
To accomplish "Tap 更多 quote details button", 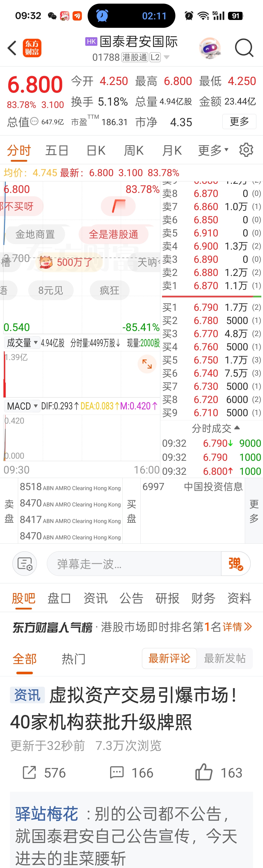I will click(239, 121).
